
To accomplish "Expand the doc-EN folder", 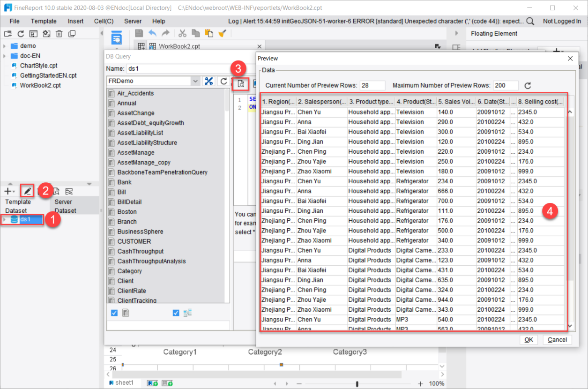I will tap(4, 56).
